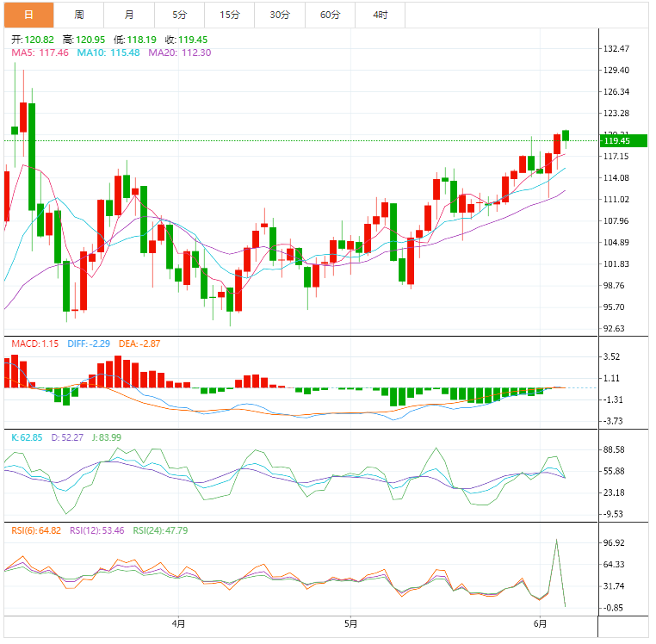Image resolution: width=656 pixels, height=644 pixels.
Task: Click the RSI(6): 64.82 label
Action: click(x=36, y=530)
